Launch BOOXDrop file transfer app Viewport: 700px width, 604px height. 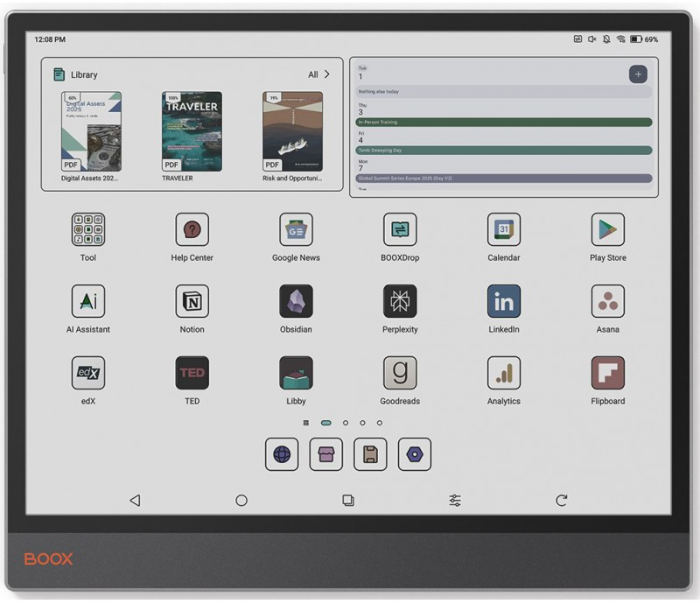(x=400, y=229)
